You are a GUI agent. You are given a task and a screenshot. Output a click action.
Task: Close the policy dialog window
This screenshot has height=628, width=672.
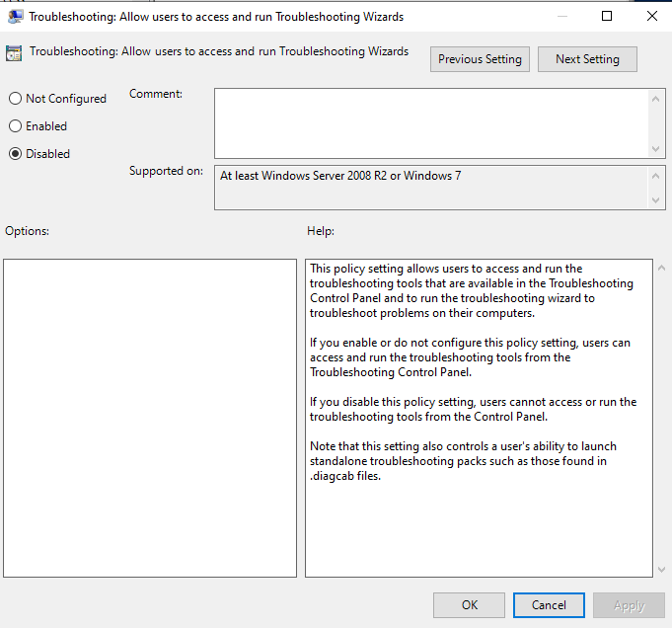(x=652, y=17)
